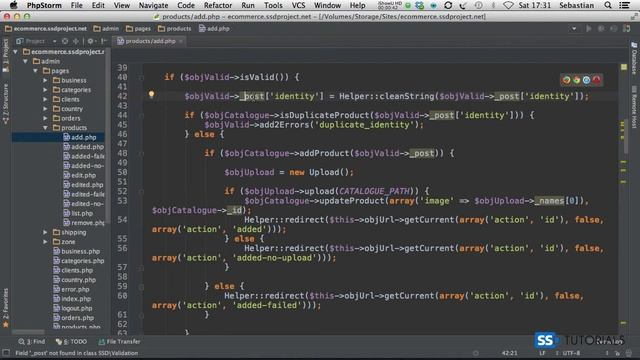Select index.php in the project tree

[x=72, y=299]
